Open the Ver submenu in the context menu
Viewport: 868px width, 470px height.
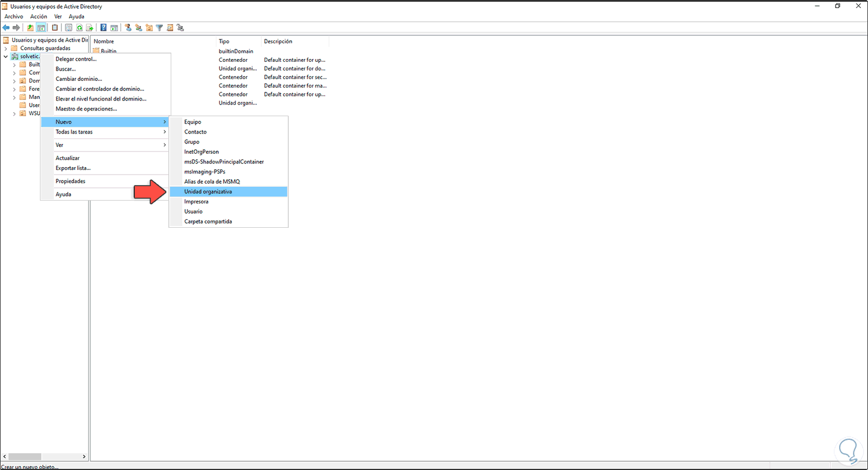click(x=105, y=145)
